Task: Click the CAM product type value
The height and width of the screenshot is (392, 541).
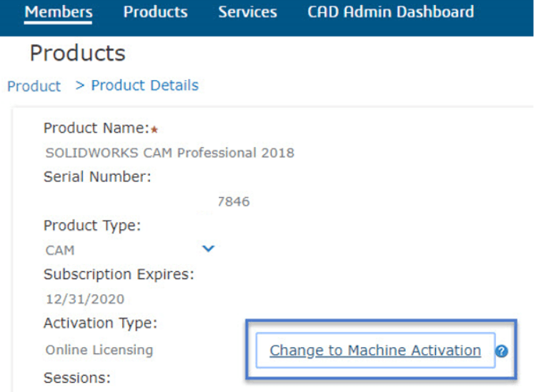Action: pyautogui.click(x=60, y=251)
